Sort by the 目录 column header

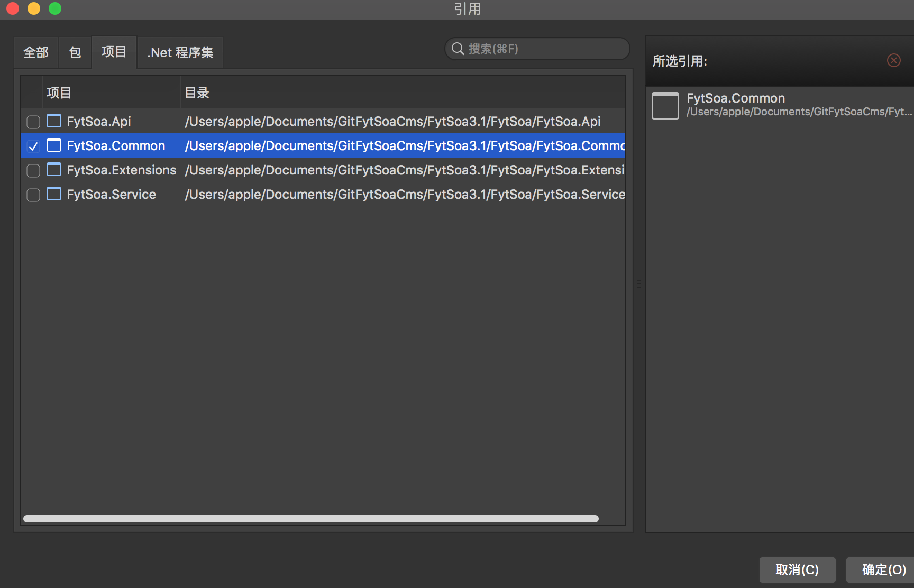point(403,93)
